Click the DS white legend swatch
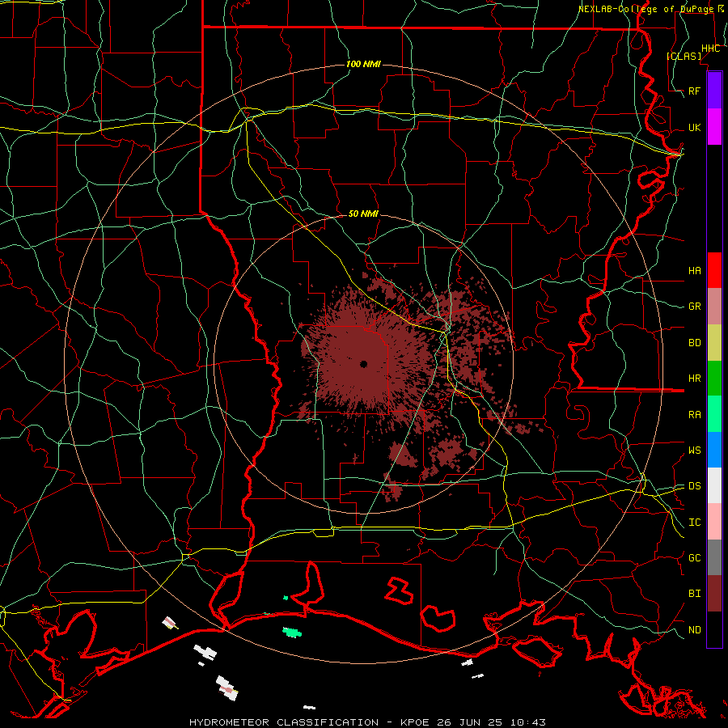728x728 pixels. coord(714,485)
